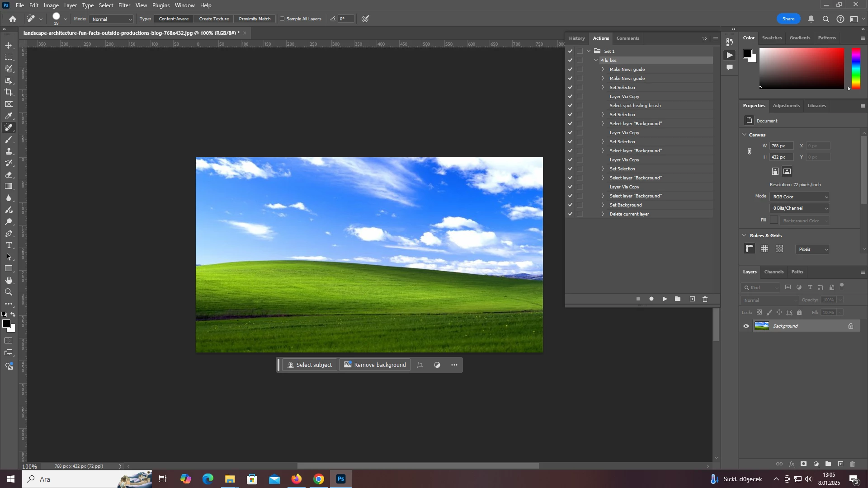Select the Crop tool
The height and width of the screenshot is (488, 868).
(9, 92)
